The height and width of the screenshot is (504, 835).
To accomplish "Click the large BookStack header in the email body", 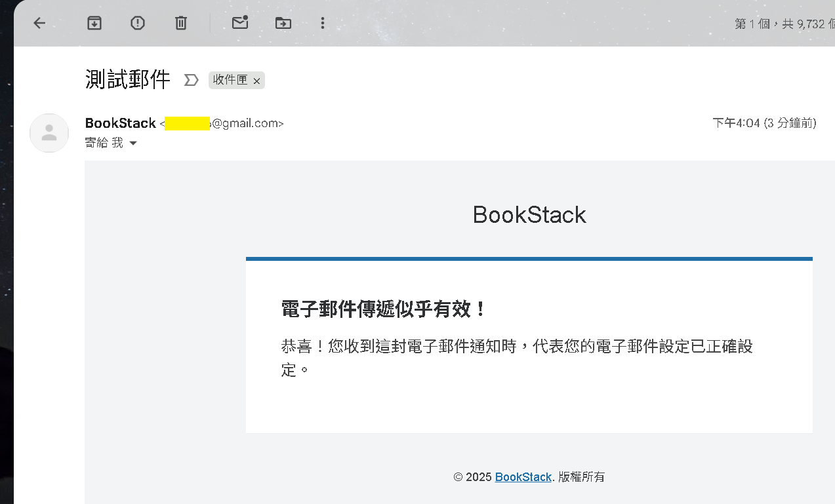I will [529, 215].
